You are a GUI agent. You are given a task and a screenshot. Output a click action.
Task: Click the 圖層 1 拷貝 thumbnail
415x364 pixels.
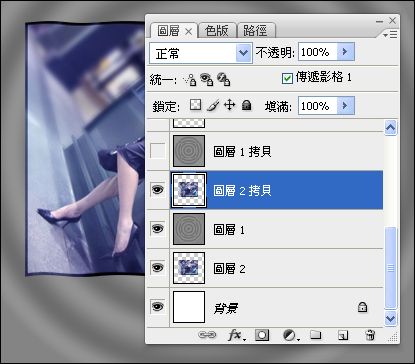tap(189, 151)
